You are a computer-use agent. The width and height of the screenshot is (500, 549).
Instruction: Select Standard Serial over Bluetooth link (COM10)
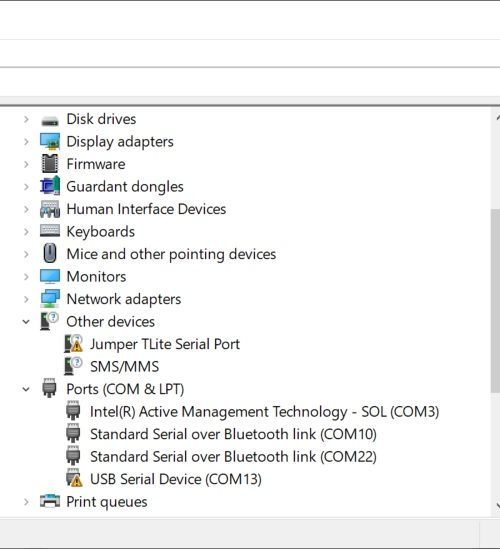233,434
